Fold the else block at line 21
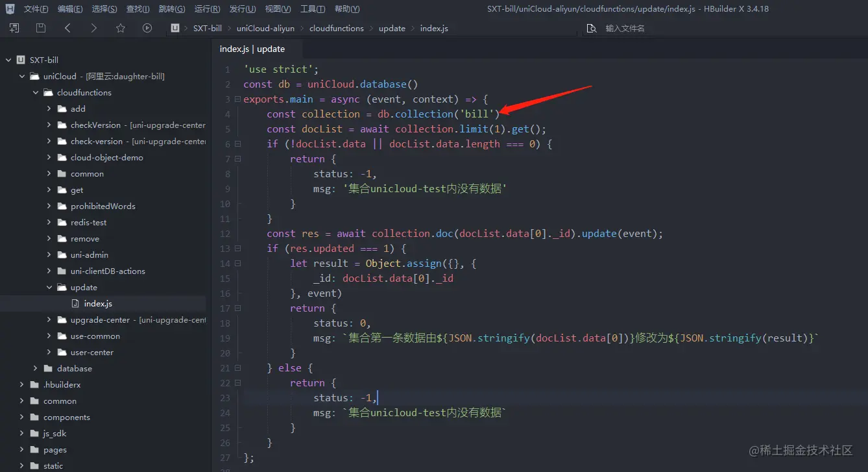The image size is (868, 472). [238, 368]
